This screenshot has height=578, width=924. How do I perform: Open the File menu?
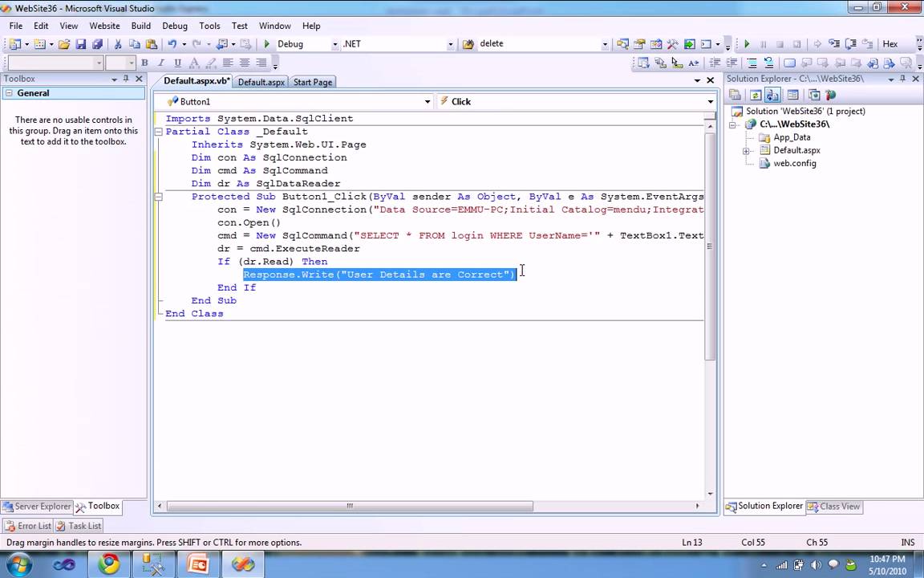[16, 26]
